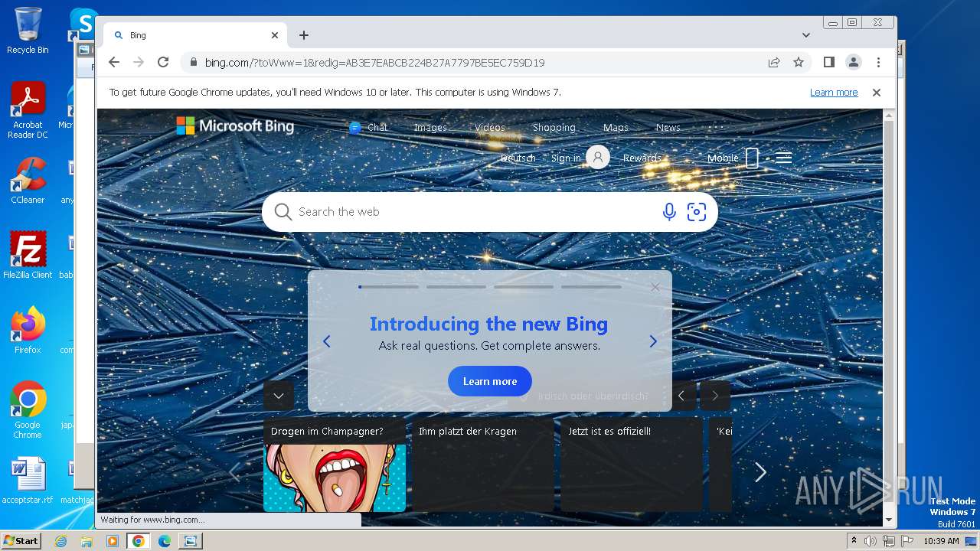Open the Ihm platzt der Kragen card
980x551 pixels.
(x=483, y=465)
